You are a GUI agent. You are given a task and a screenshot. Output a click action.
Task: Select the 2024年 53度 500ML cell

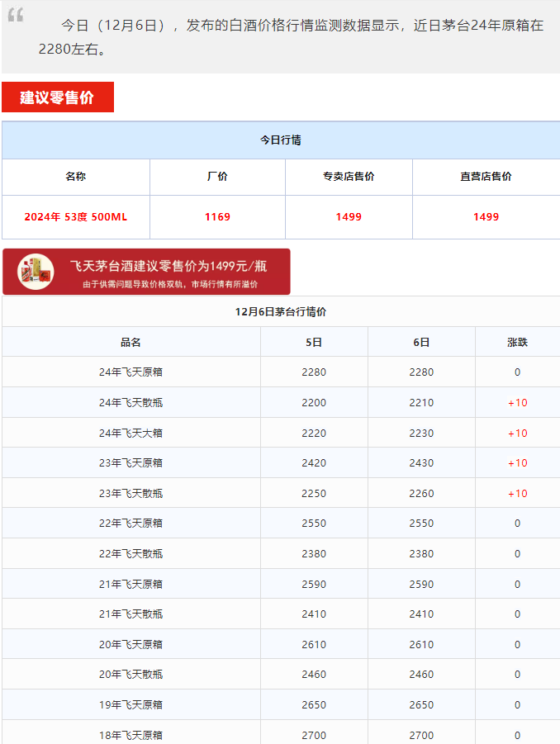pyautogui.click(x=76, y=217)
